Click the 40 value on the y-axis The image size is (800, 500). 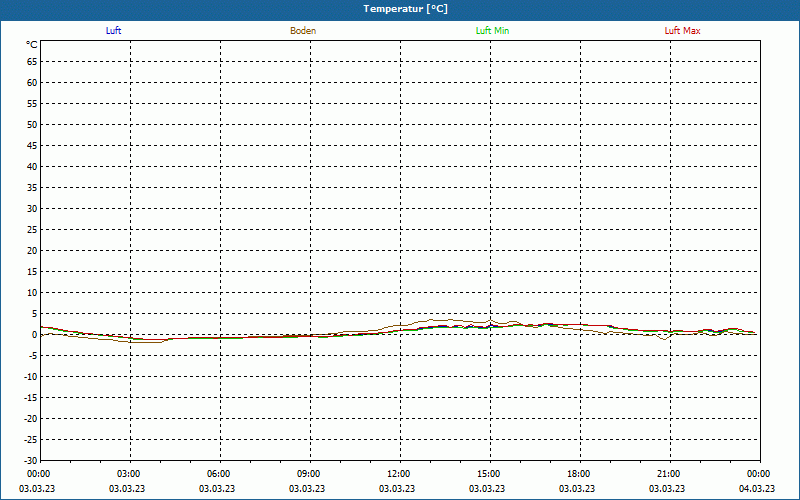pos(32,167)
